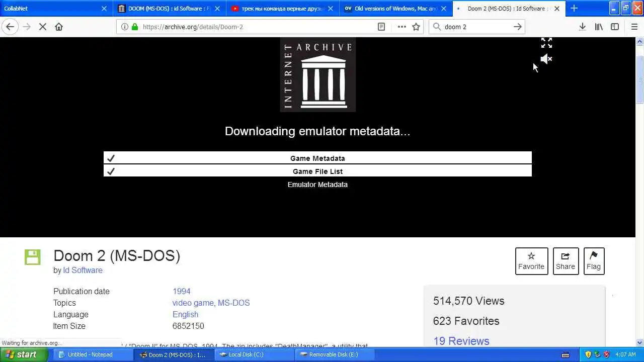Image resolution: width=644 pixels, height=362 pixels.
Task: Add the item to Favorites
Action: click(531, 261)
